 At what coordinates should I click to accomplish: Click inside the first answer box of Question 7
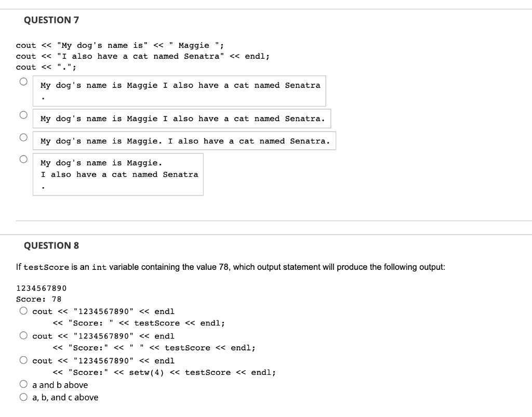pos(179,91)
